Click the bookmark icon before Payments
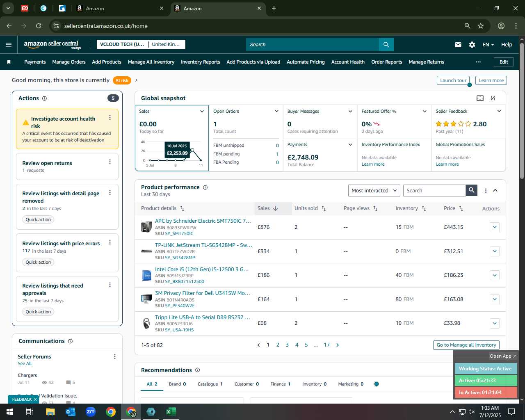Screen dimensions: 525x420 pyautogui.click(x=9, y=62)
